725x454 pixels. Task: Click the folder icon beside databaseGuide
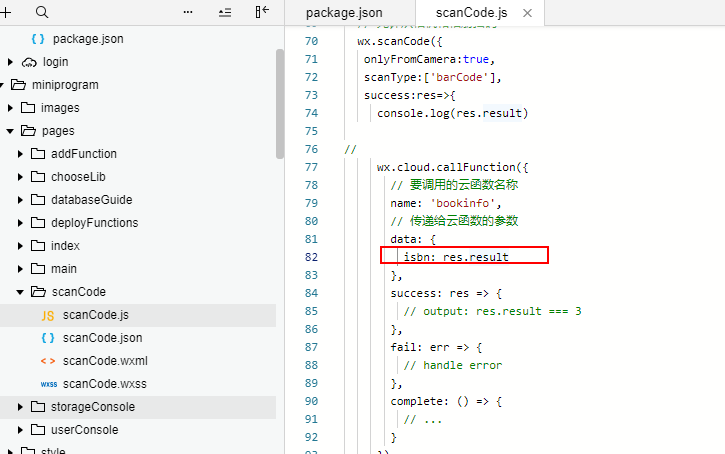38,200
